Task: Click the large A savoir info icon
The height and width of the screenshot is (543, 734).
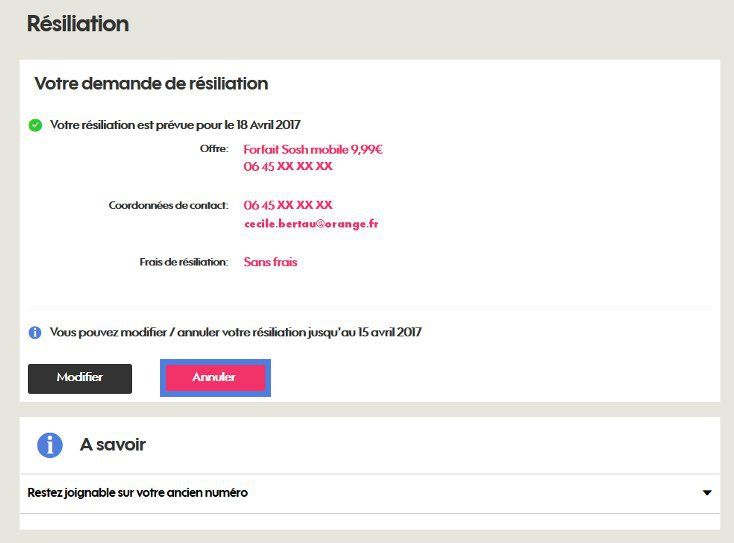Action: (x=50, y=445)
